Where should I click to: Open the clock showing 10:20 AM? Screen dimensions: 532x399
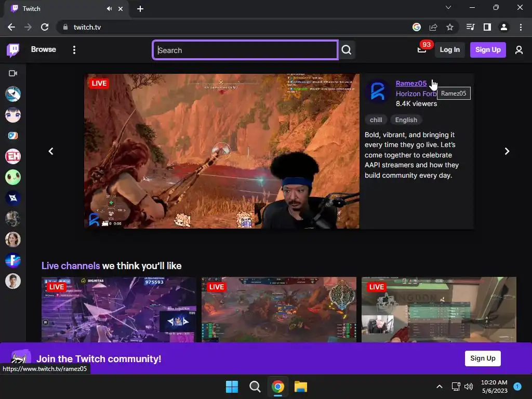point(494,387)
